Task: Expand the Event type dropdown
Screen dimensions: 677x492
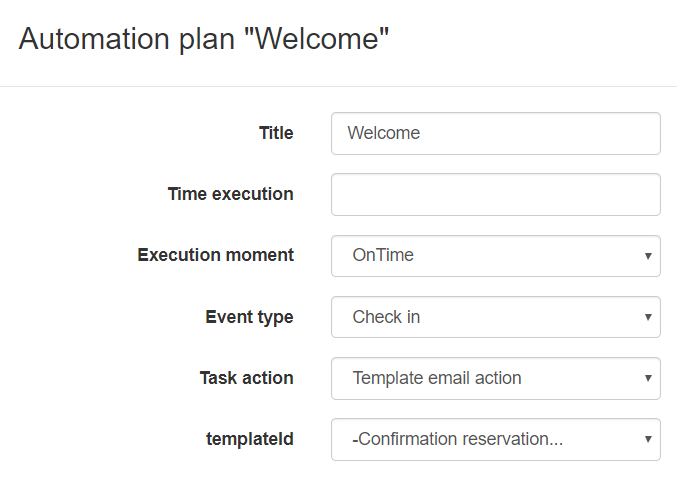Action: (495, 317)
